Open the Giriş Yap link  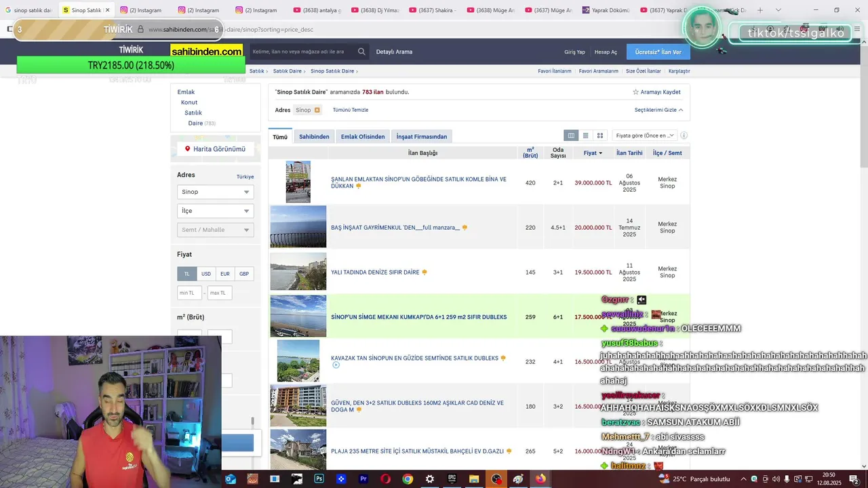(x=574, y=52)
